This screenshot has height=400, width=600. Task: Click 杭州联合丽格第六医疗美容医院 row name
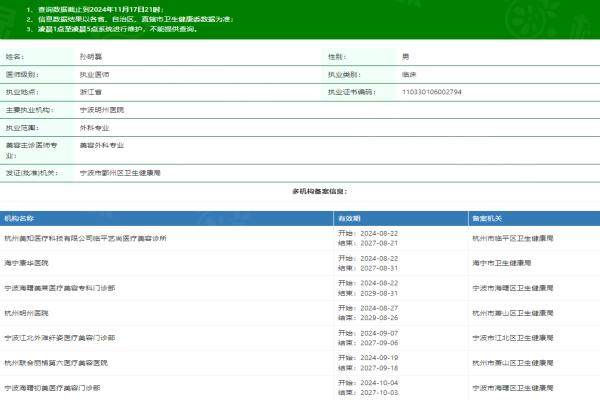(x=56, y=362)
